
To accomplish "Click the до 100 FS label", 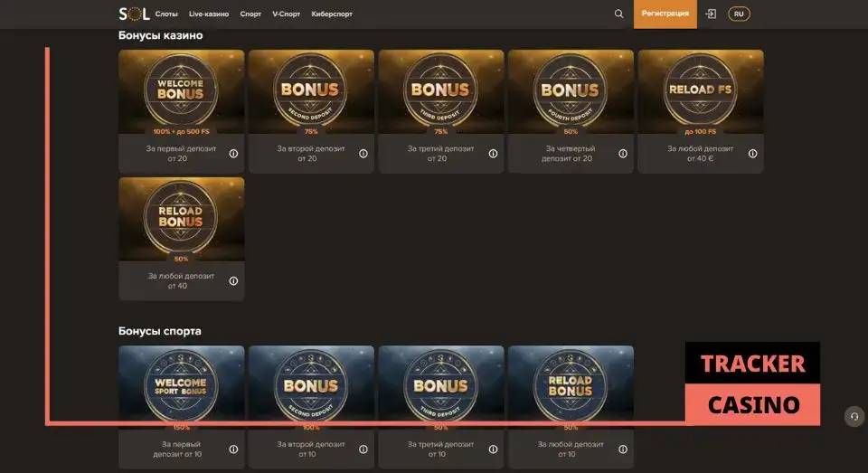I will point(700,132).
